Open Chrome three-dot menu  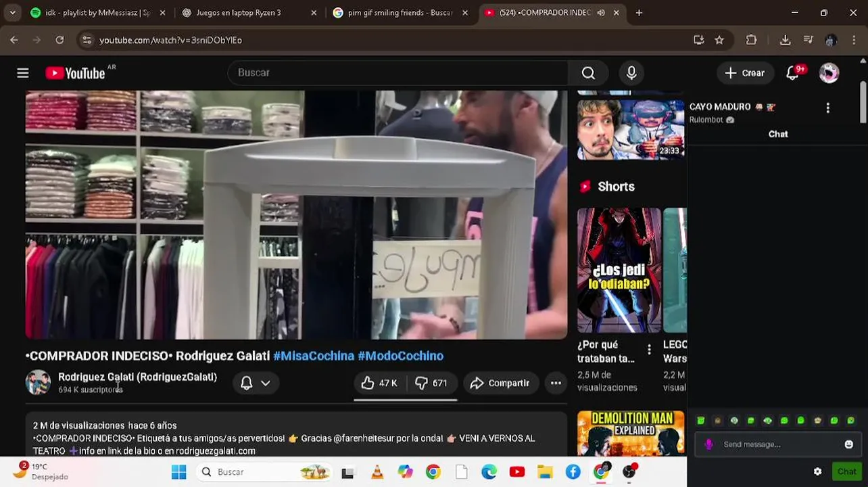click(x=854, y=40)
